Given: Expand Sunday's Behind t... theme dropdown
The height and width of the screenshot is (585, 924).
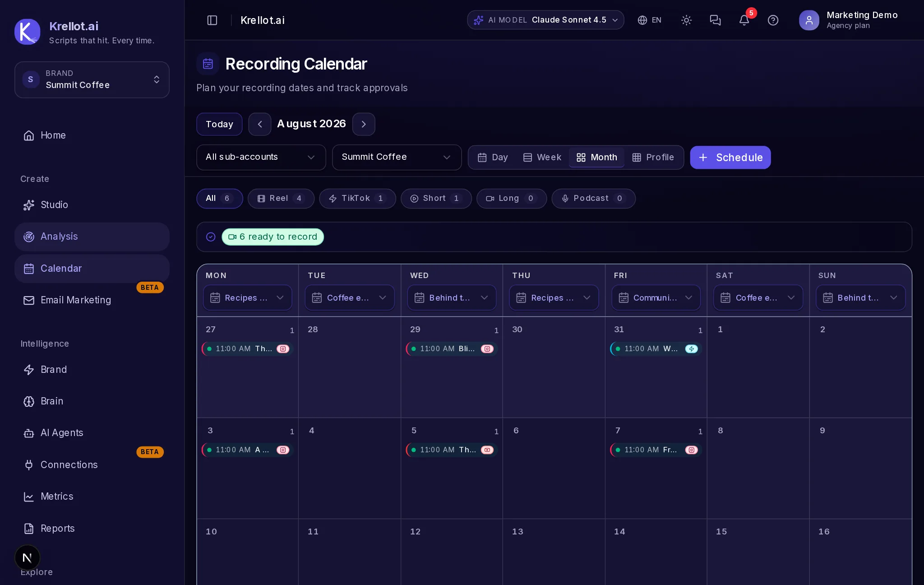Looking at the screenshot, I should 860,298.
